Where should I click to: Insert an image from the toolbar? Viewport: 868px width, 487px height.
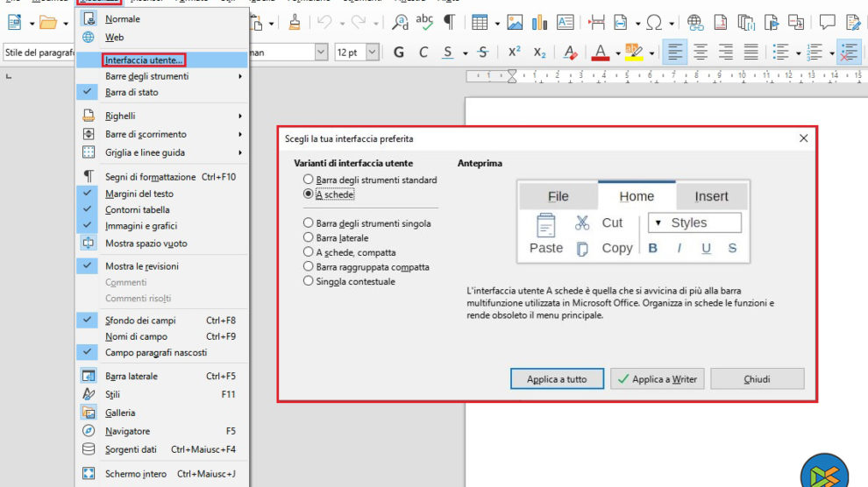click(515, 23)
